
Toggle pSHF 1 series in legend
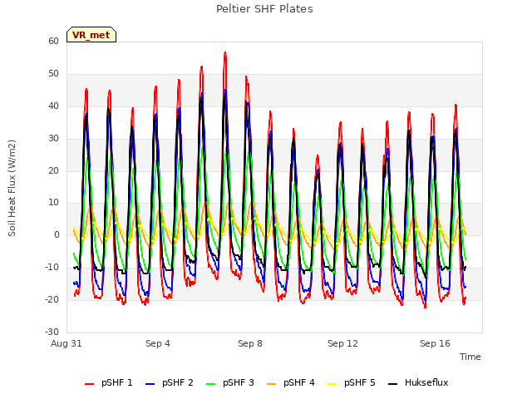tap(109, 382)
